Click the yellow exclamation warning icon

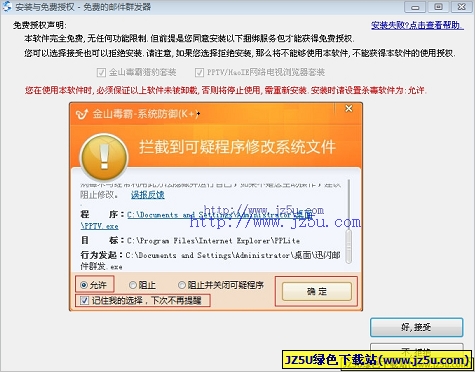tap(104, 158)
